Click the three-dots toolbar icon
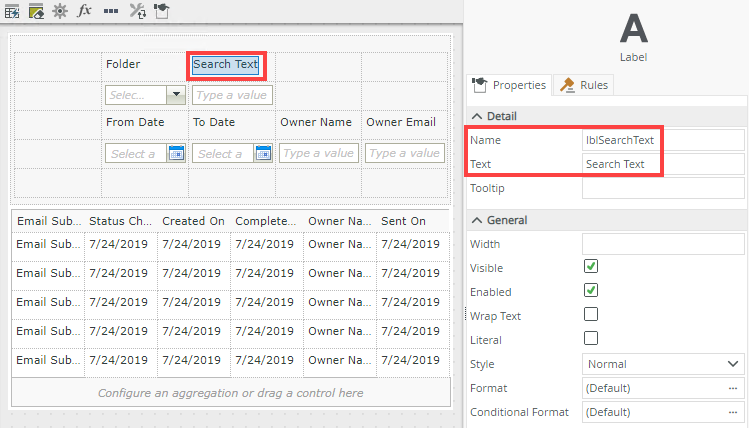The image size is (749, 428). pyautogui.click(x=111, y=11)
